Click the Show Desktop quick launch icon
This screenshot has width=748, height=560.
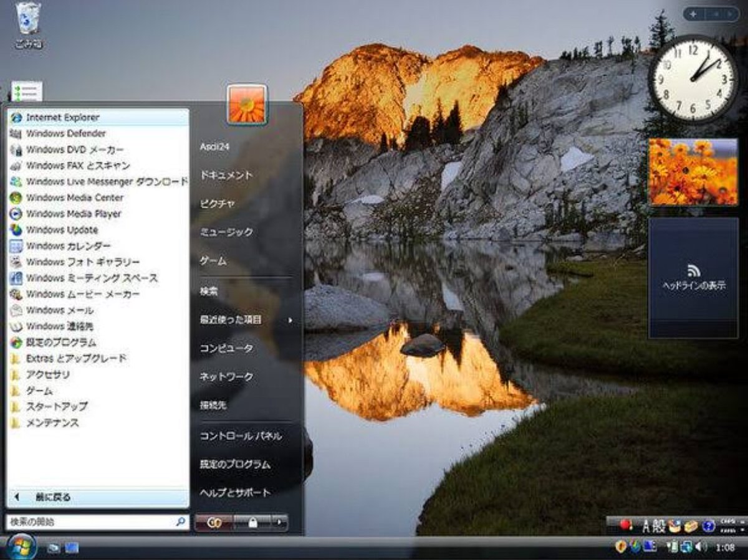pos(54,548)
